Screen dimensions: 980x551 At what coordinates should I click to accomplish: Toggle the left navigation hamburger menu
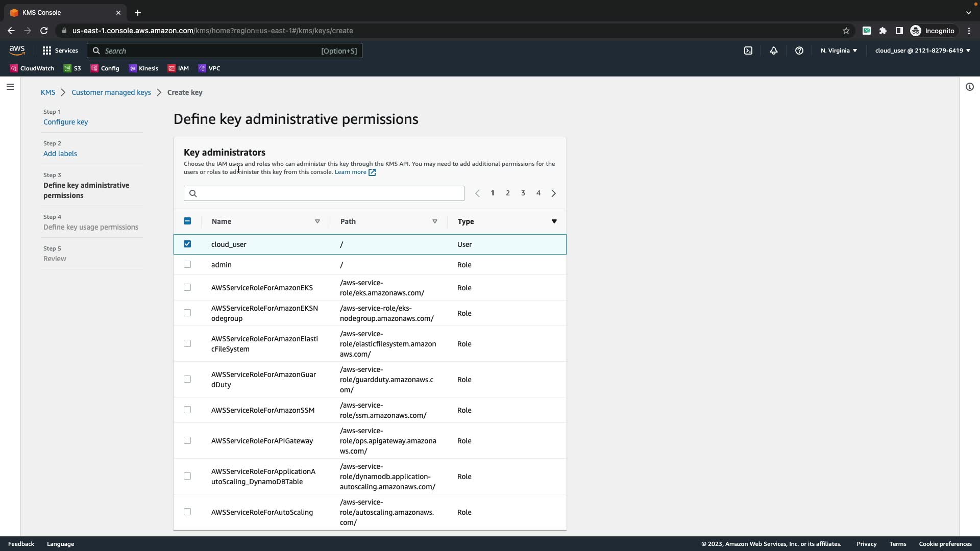pyautogui.click(x=10, y=87)
